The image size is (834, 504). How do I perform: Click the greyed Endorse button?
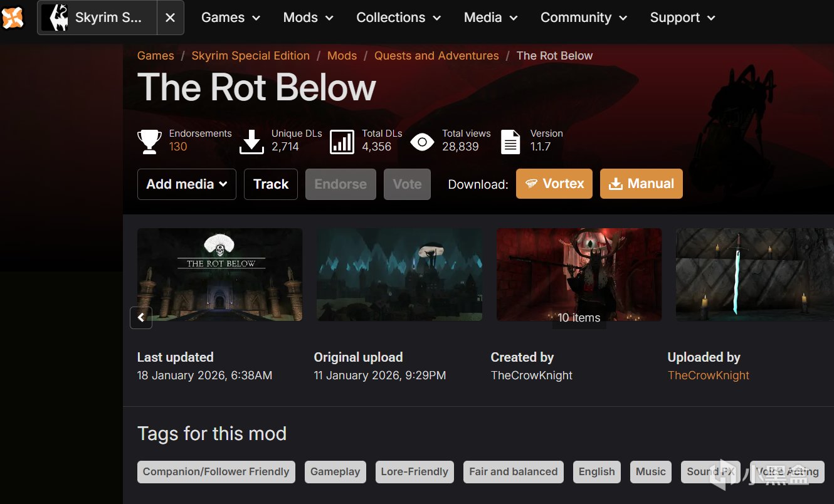pyautogui.click(x=340, y=184)
